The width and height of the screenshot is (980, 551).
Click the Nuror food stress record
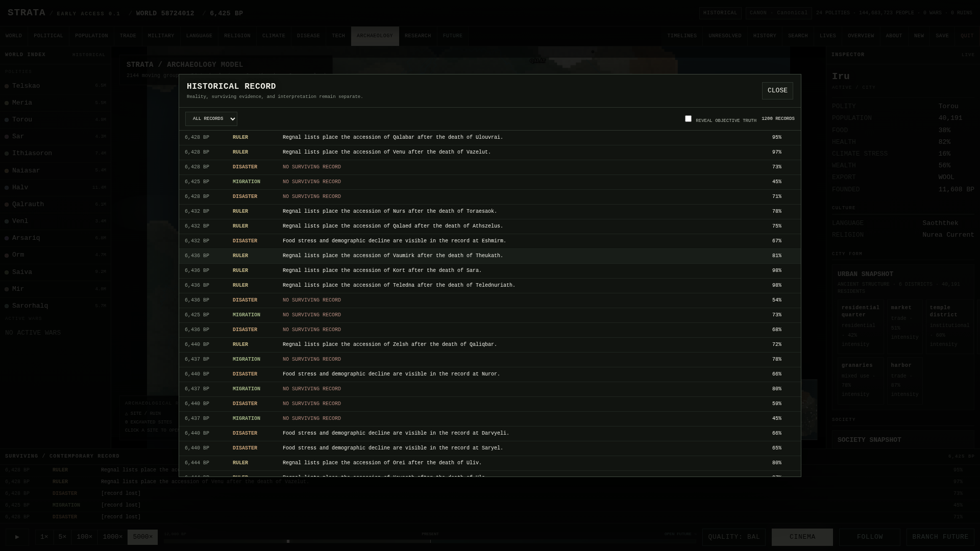pyautogui.click(x=489, y=374)
